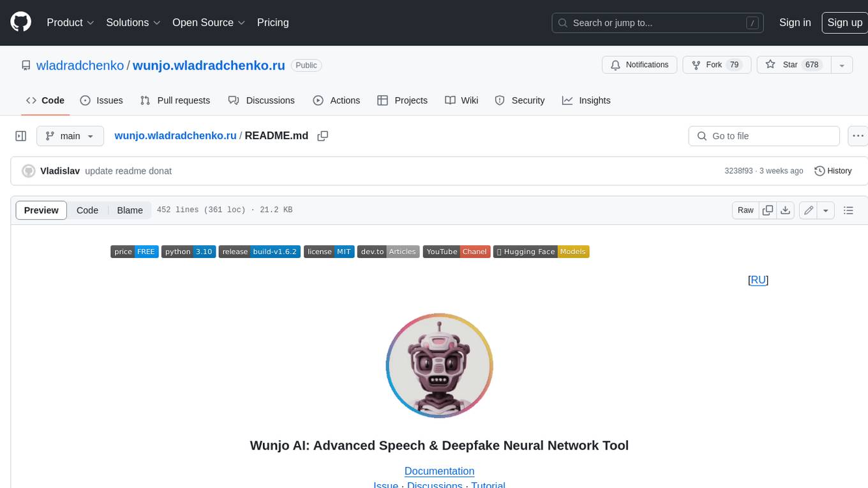Image resolution: width=868 pixels, height=488 pixels.
Task: Open the Vladislav commit author link
Action: point(60,171)
